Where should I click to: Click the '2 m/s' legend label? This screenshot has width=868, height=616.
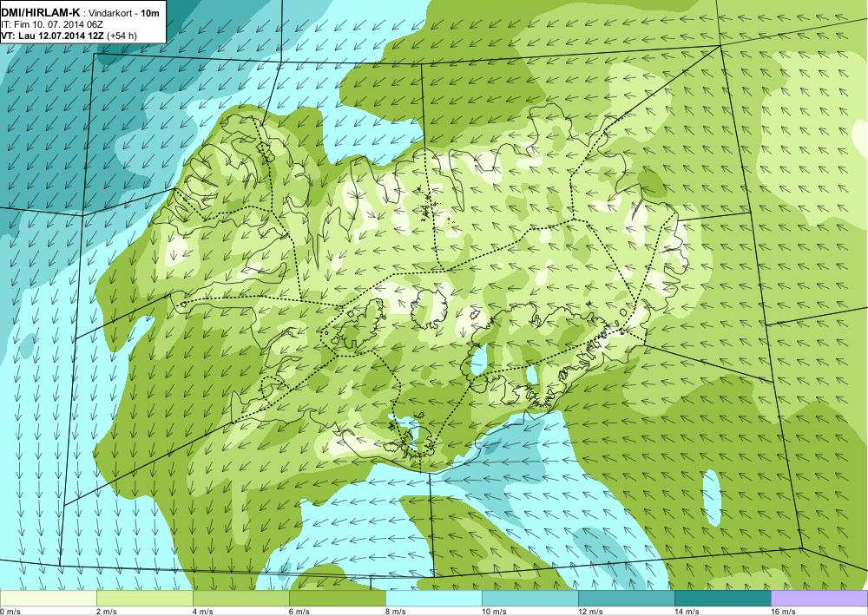point(107,612)
